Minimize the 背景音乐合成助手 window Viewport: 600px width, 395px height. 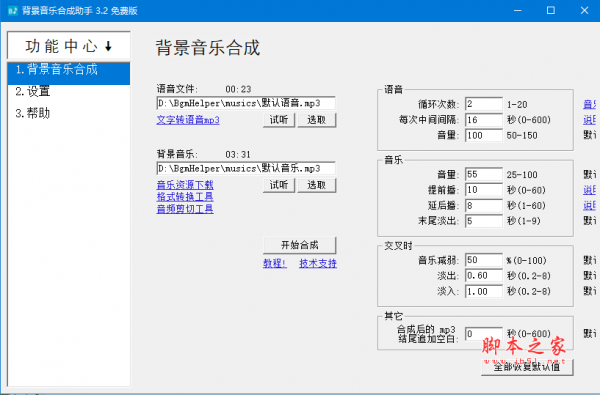518,10
